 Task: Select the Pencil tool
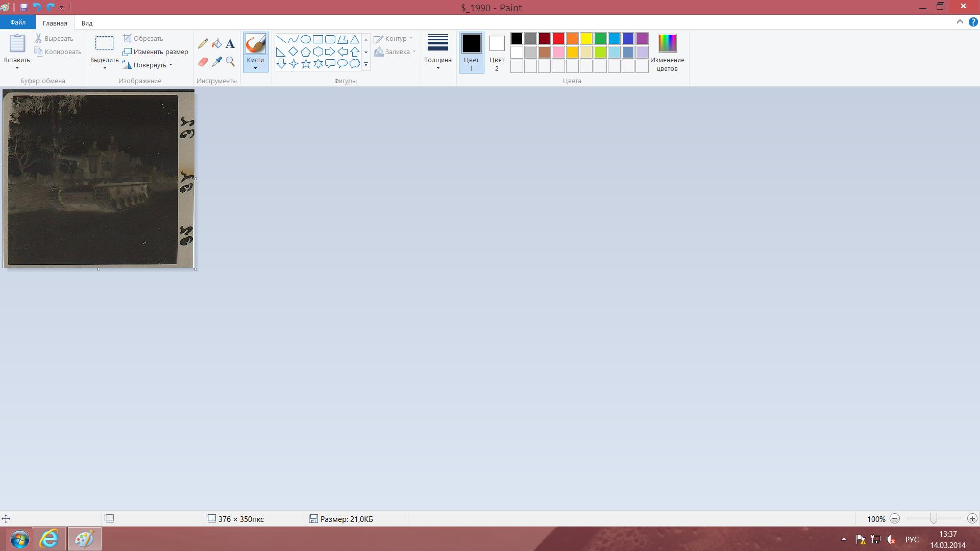[203, 44]
